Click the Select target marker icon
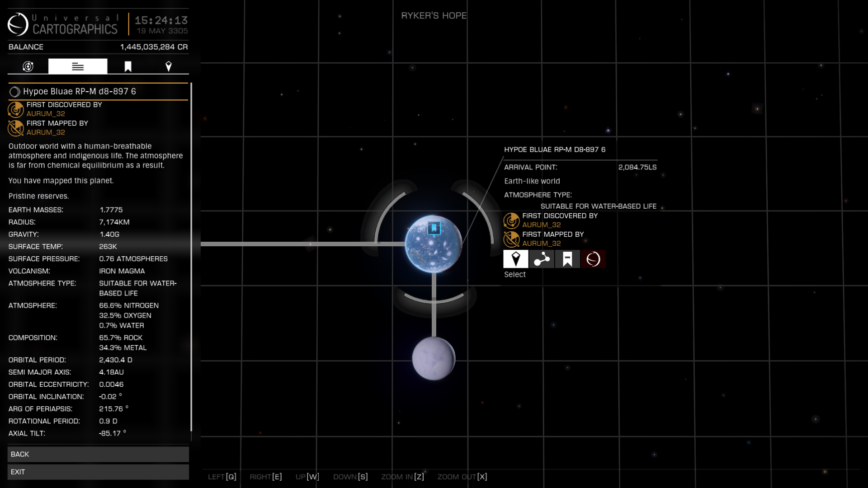 tap(516, 259)
